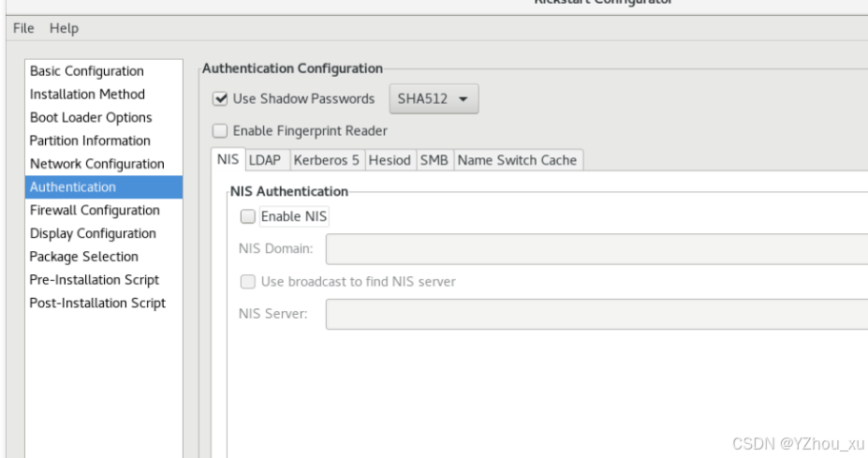The width and height of the screenshot is (868, 458).
Task: Open Network Configuration section
Action: [96, 164]
